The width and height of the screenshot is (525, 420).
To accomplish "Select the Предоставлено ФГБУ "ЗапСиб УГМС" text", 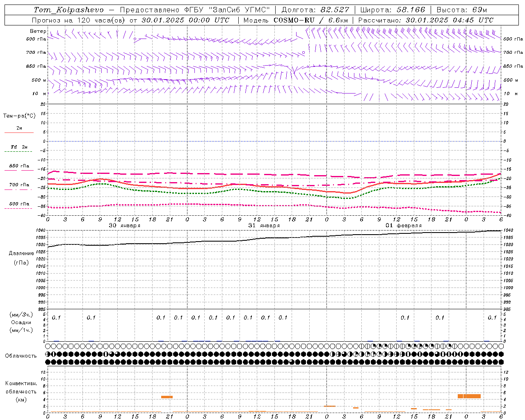I will 195,10.
